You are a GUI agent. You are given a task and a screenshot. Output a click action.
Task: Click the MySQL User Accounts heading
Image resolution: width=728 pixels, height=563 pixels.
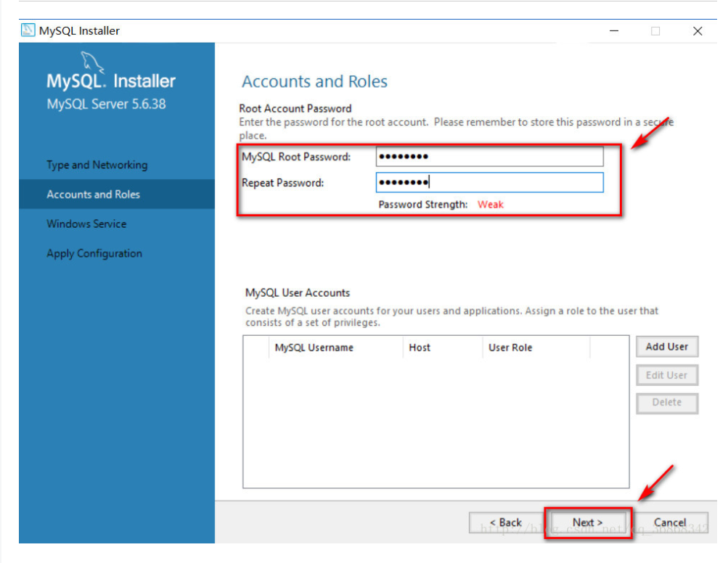tap(298, 293)
